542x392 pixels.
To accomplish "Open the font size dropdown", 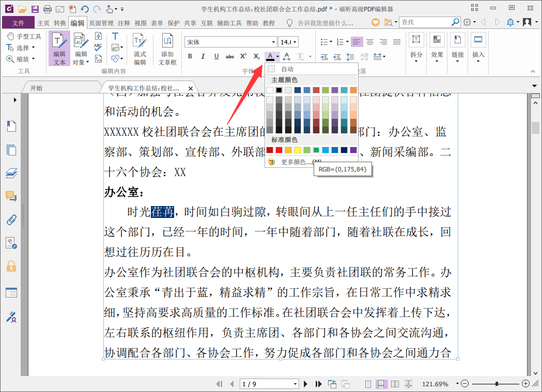I will 295,42.
